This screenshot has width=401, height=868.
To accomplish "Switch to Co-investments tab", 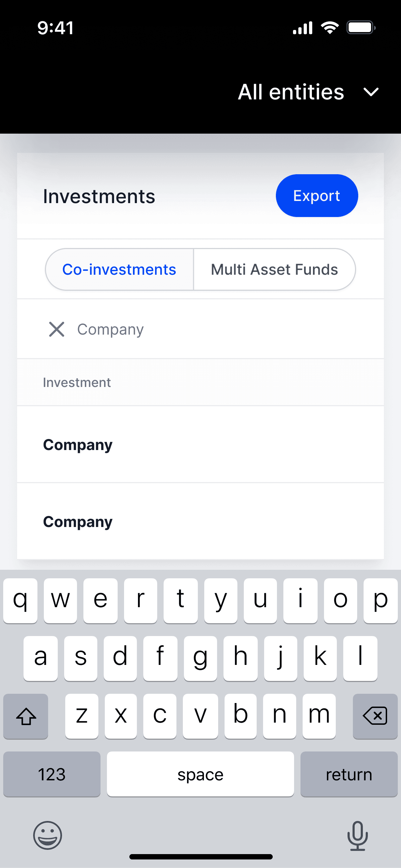I will click(119, 269).
